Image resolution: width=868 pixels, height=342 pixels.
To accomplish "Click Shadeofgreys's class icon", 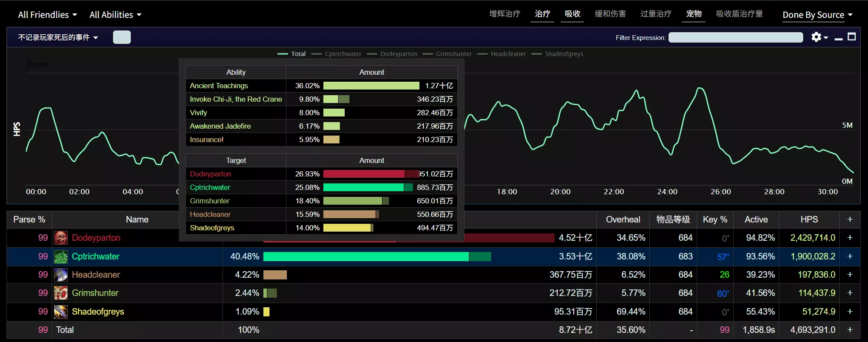I will point(61,312).
